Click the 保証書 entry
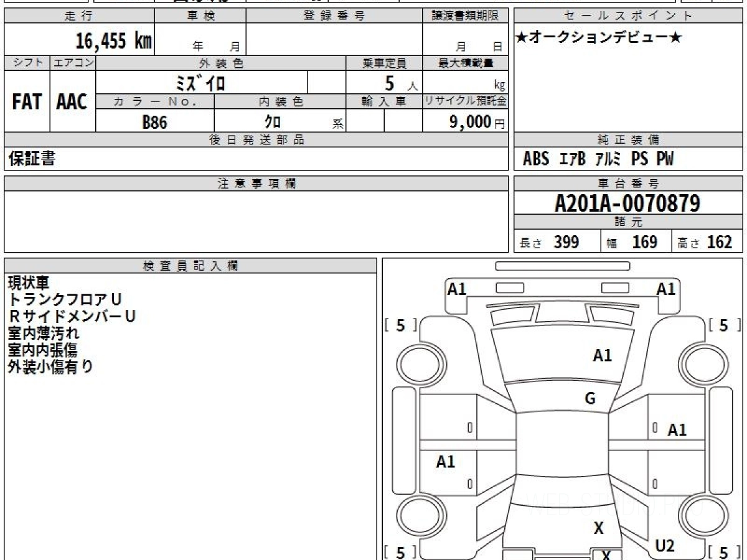Image resolution: width=747 pixels, height=560 pixels. point(32,159)
